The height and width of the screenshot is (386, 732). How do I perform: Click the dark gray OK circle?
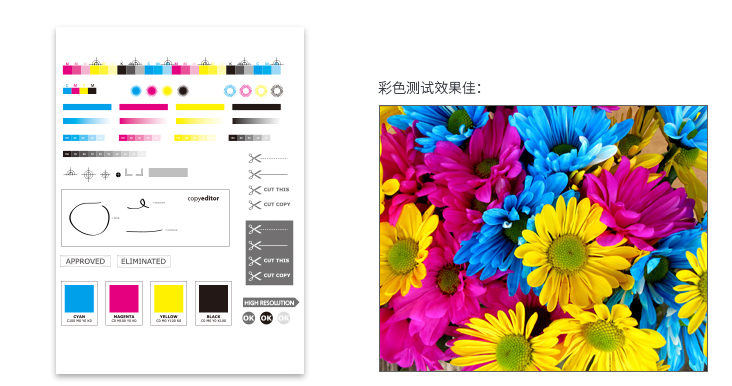click(x=249, y=318)
